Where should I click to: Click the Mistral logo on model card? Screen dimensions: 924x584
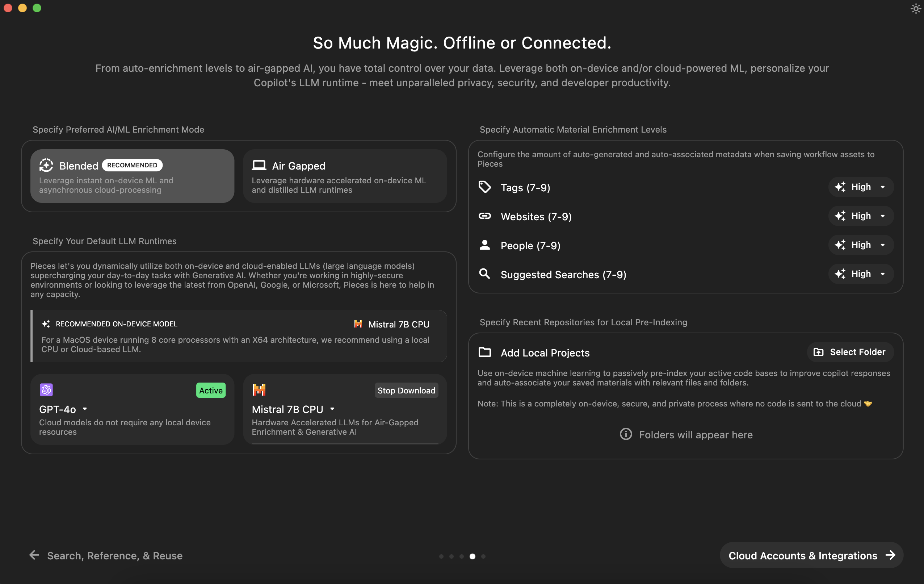259,390
